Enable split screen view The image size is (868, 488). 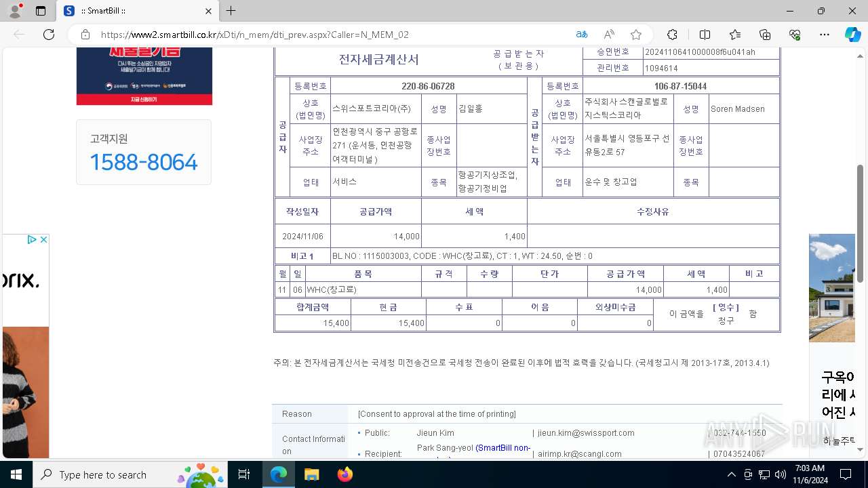[705, 35]
